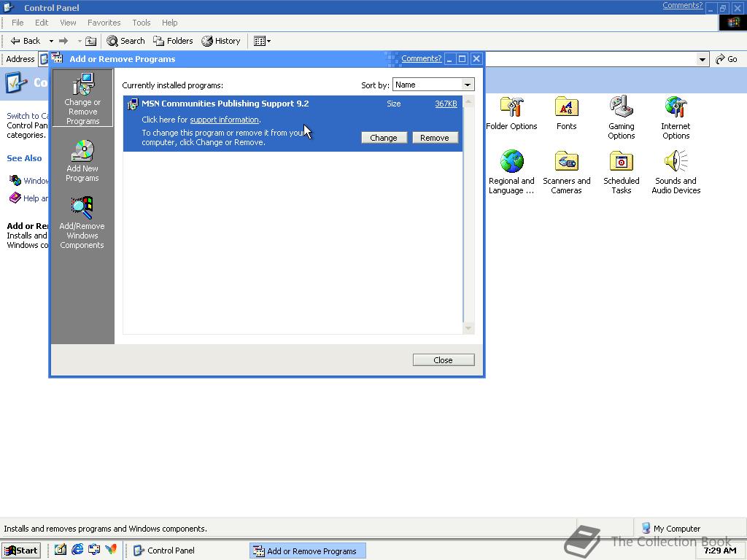The height and width of the screenshot is (560, 747).
Task: Click the Forward arrow toolbar button
Action: pos(63,41)
